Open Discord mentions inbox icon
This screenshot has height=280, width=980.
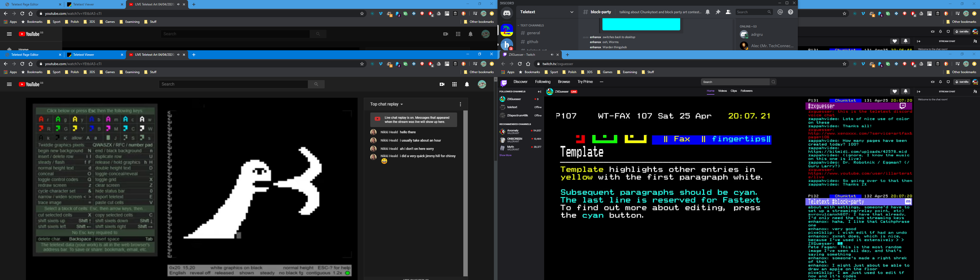(x=780, y=12)
